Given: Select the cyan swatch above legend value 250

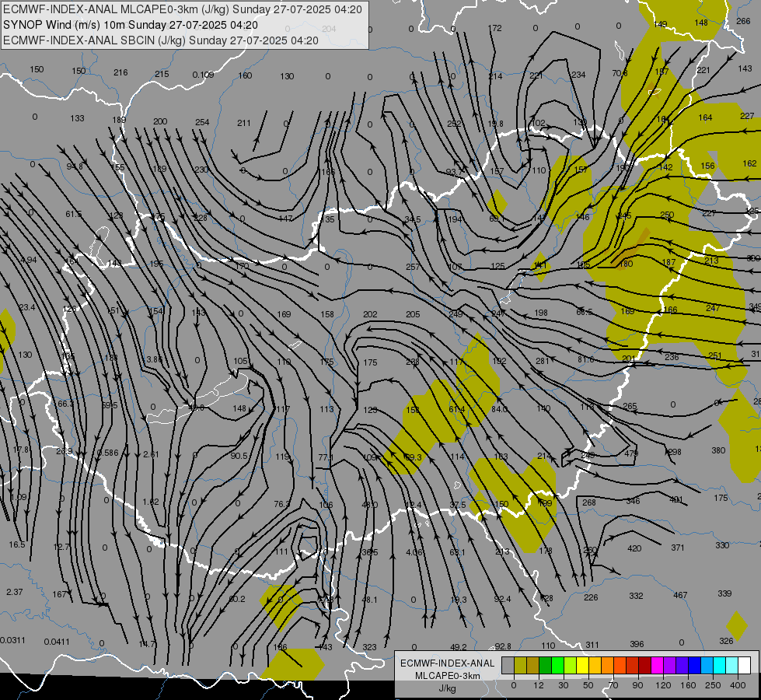Looking at the screenshot, I should [720, 665].
